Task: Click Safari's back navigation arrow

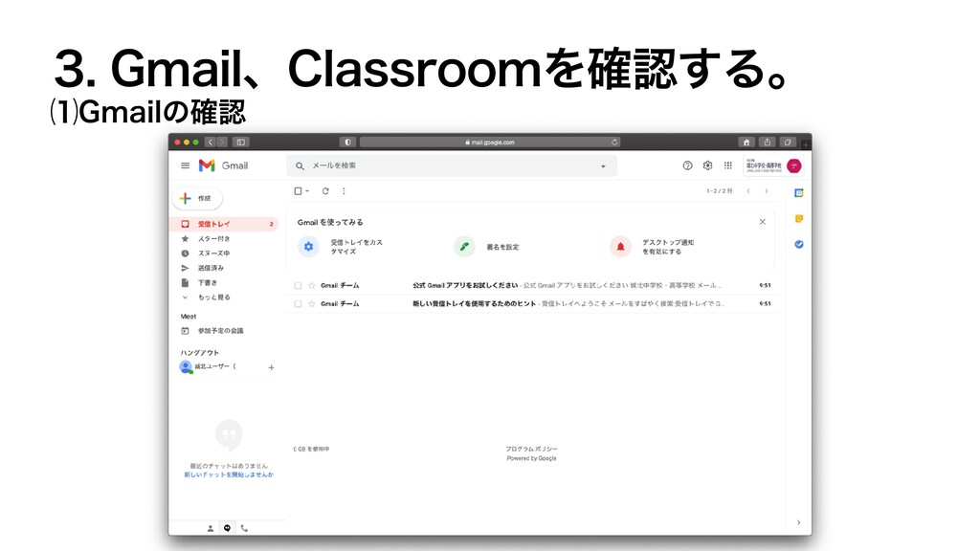Action: (x=211, y=143)
